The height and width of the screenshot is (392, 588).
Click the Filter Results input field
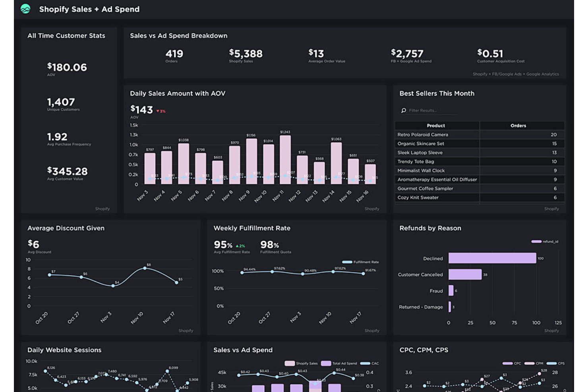[432, 110]
